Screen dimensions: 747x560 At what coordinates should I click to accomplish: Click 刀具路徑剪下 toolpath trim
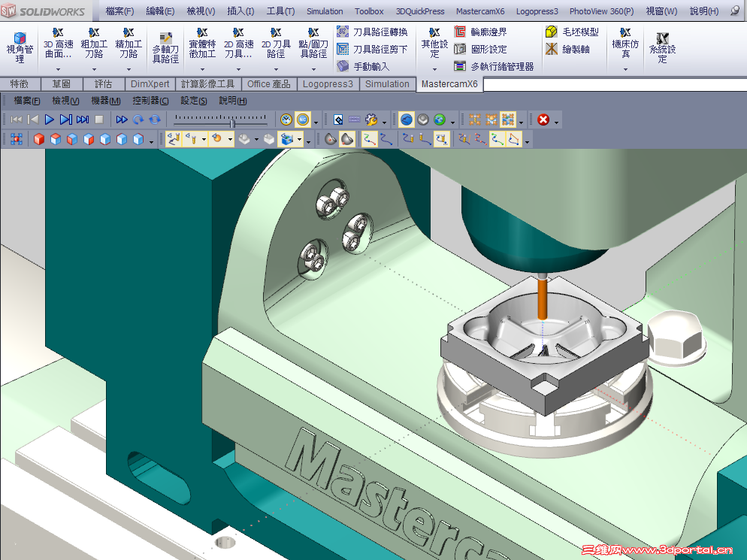click(x=372, y=49)
